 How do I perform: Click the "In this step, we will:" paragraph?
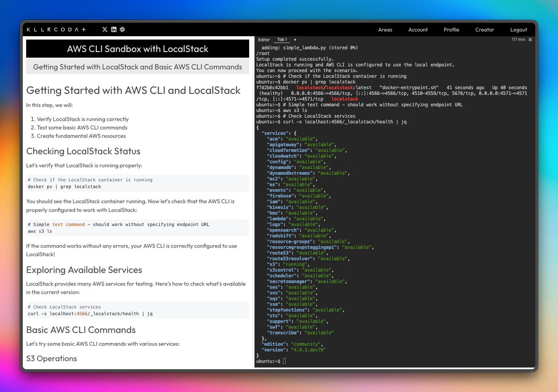pyautogui.click(x=49, y=105)
